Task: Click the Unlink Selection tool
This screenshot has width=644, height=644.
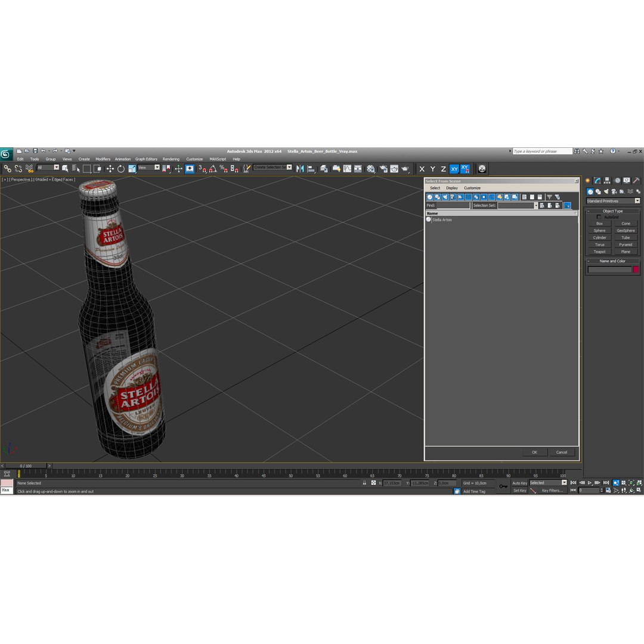Action: (18, 169)
